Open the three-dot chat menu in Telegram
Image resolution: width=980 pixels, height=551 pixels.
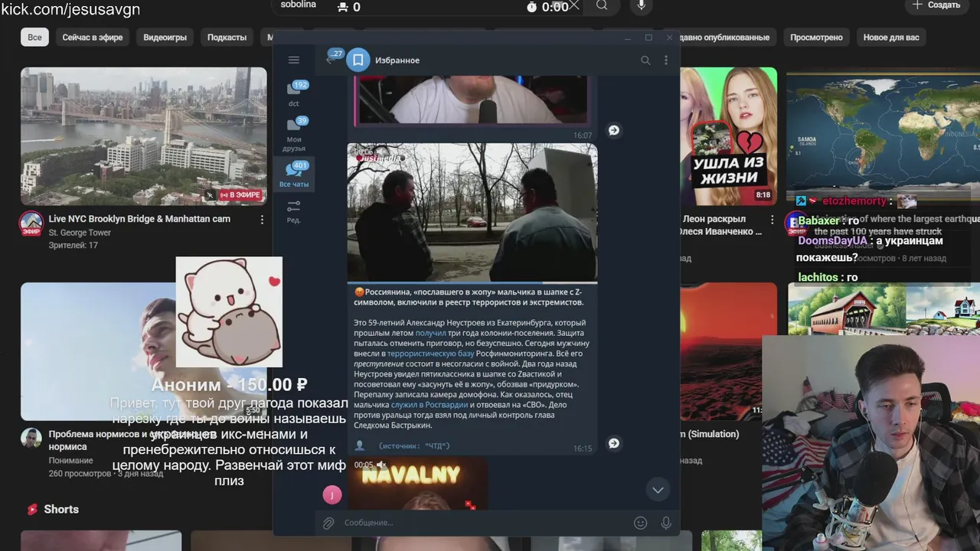point(666,60)
